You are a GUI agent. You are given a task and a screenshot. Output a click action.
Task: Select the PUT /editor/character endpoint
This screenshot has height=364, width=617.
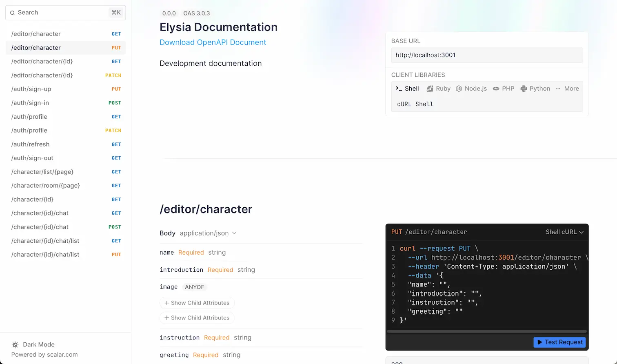(65, 48)
